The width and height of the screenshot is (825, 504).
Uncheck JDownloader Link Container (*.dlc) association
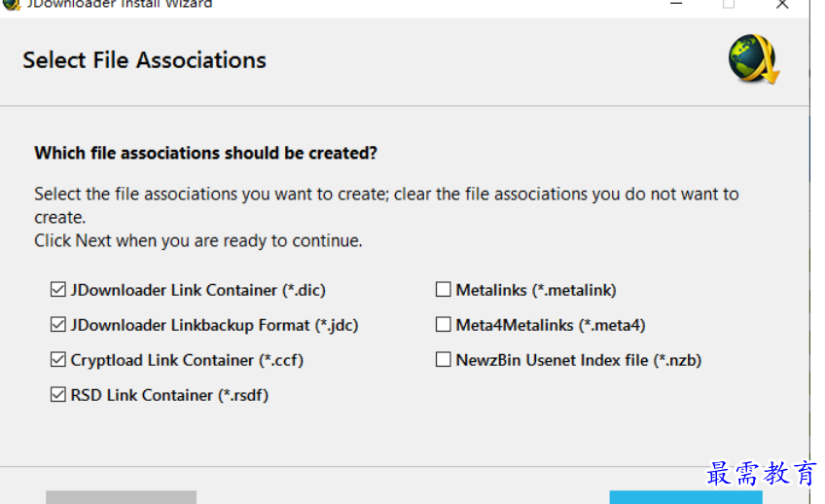pos(57,289)
